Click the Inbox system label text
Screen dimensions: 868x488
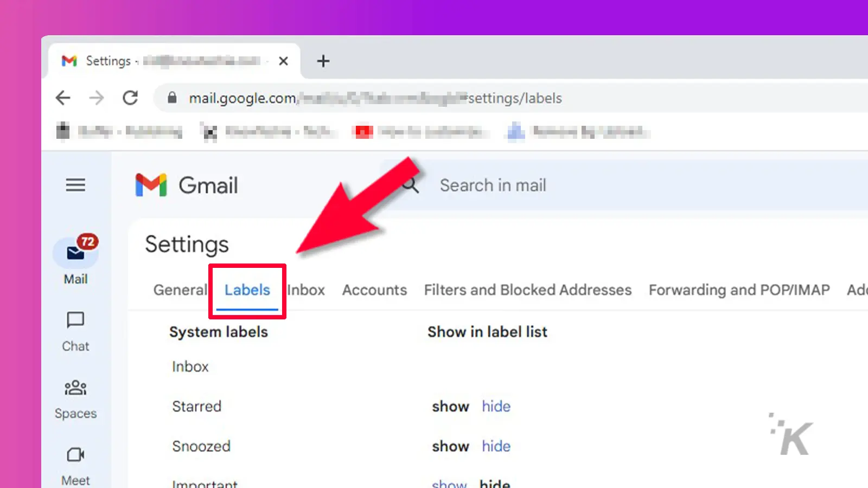pos(190,367)
